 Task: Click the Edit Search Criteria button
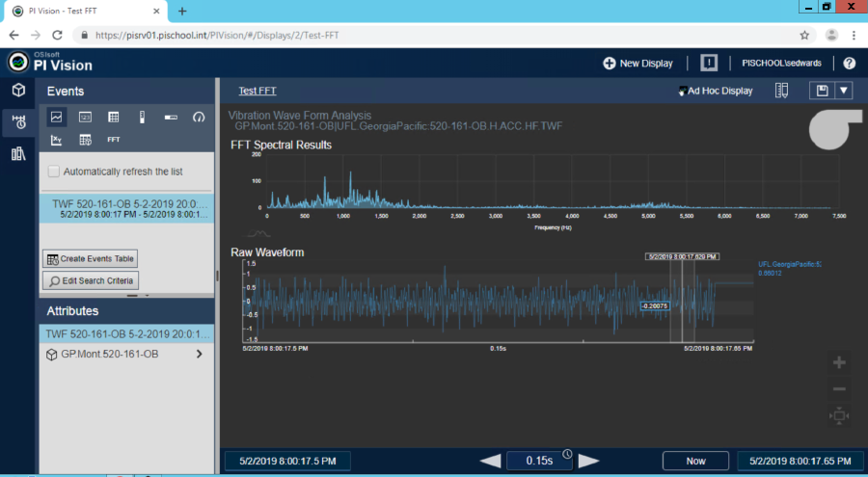[x=90, y=280]
